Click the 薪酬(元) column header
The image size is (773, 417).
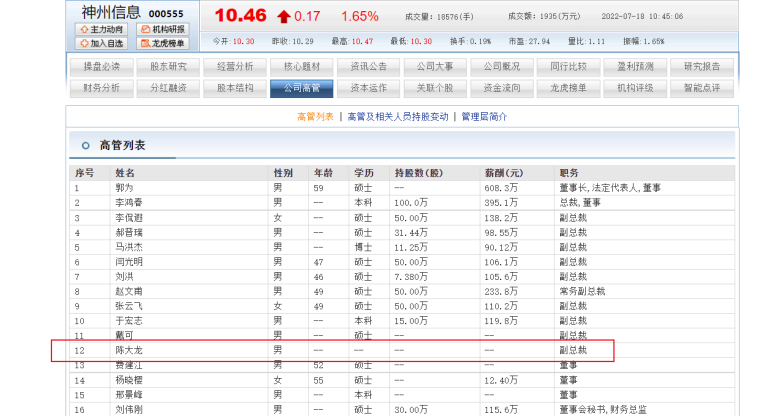[x=504, y=173]
